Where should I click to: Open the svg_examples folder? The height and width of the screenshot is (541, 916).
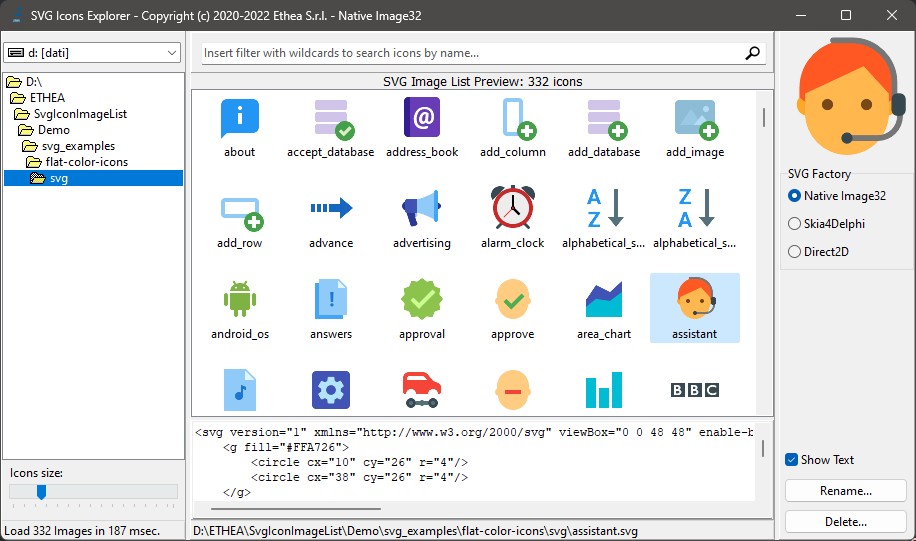69,146
